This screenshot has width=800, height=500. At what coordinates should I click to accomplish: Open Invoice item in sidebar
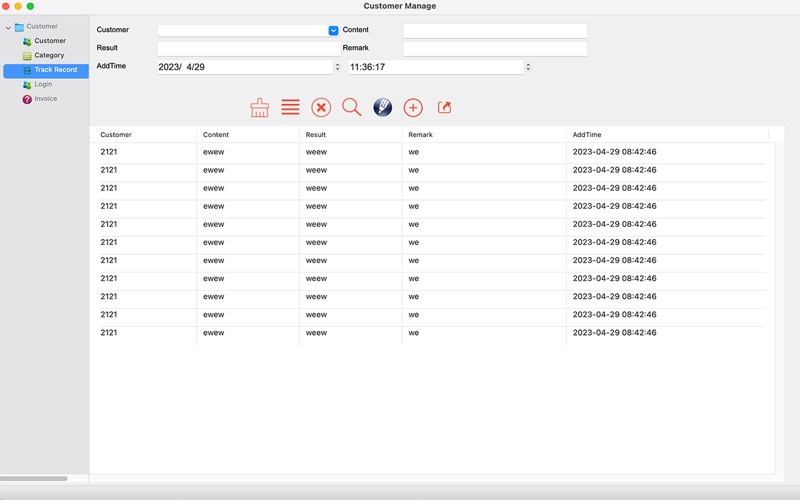coord(45,99)
